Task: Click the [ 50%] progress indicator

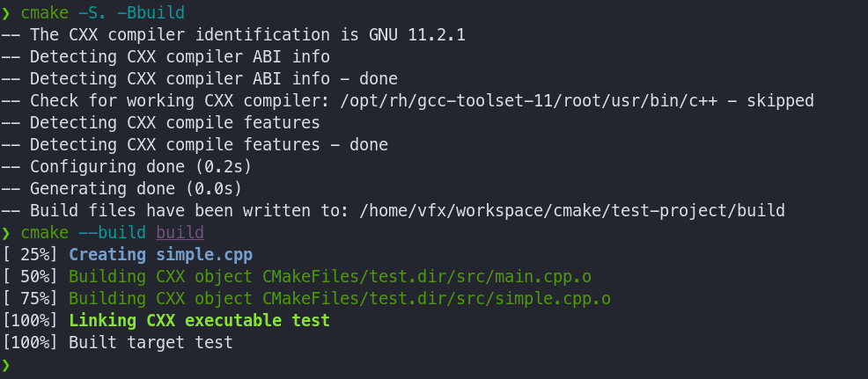Action: (x=30, y=277)
